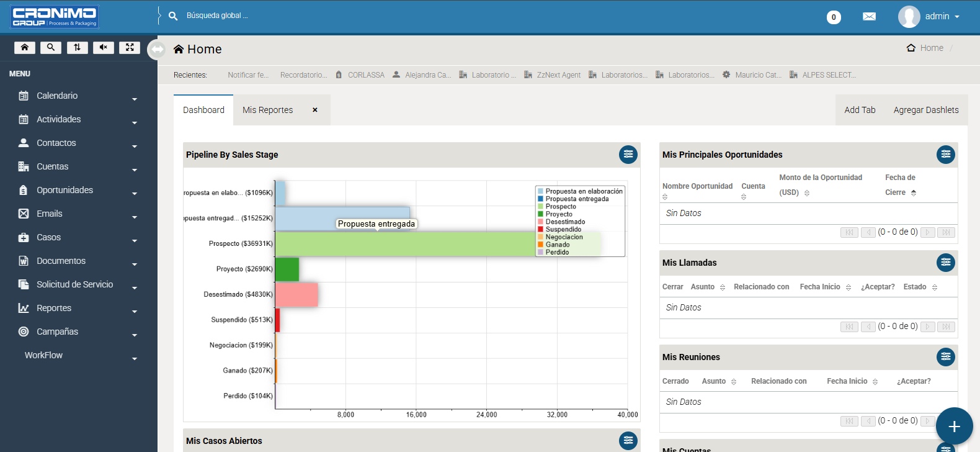Click the sort arrows icon in sidebar toolbar
The image size is (980, 452).
pyautogui.click(x=77, y=48)
